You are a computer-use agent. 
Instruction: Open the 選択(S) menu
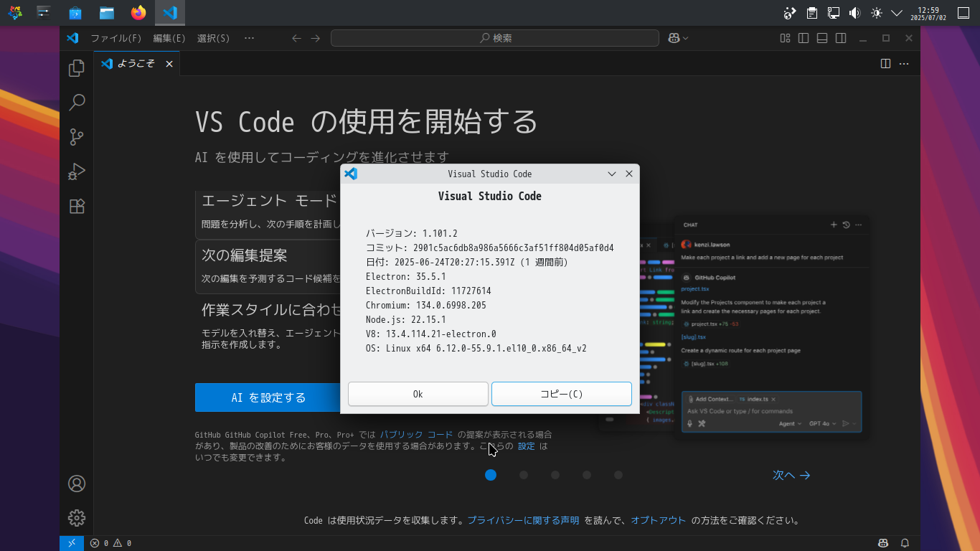click(x=214, y=38)
